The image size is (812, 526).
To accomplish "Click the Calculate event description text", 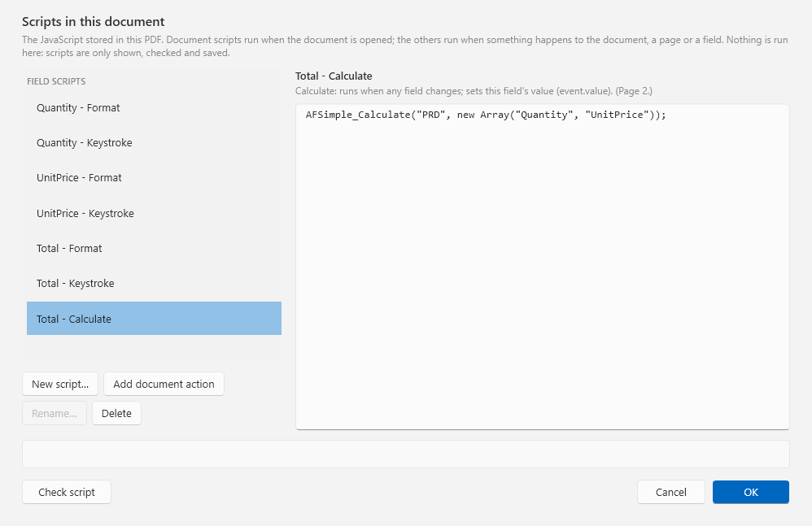I will (x=474, y=91).
